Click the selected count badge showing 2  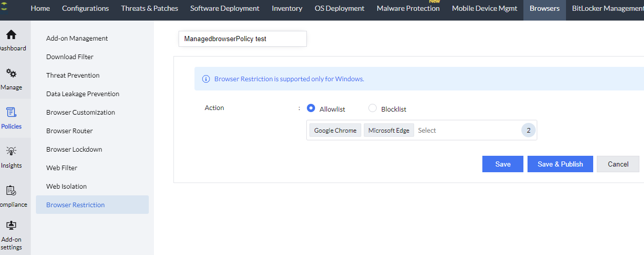[x=528, y=131]
